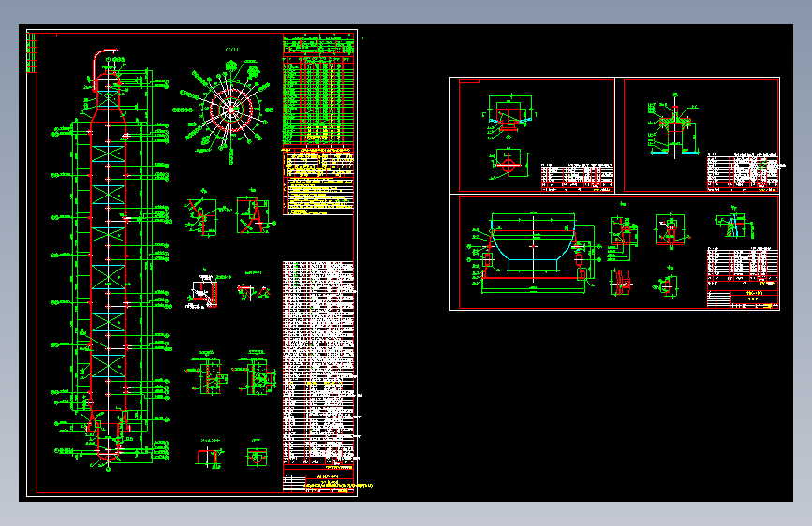Click the large white parts list table
Screen dimensions: 812x526
[x=318, y=362]
